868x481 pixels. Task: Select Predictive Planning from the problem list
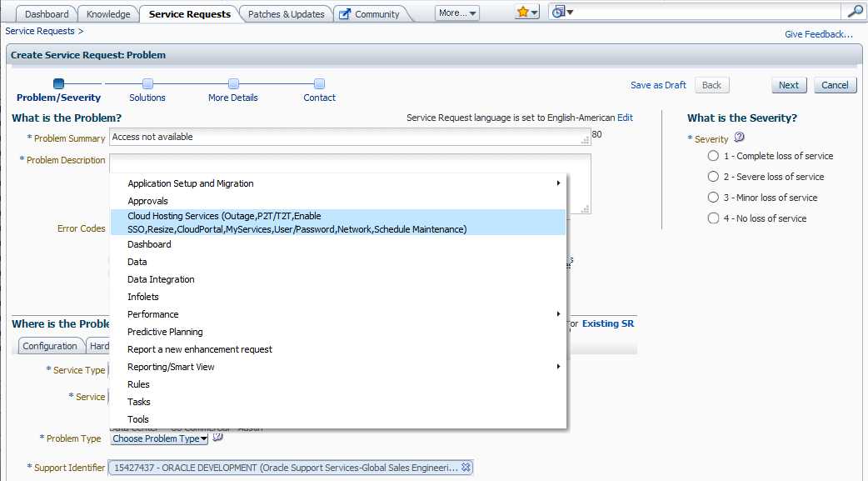pos(165,332)
